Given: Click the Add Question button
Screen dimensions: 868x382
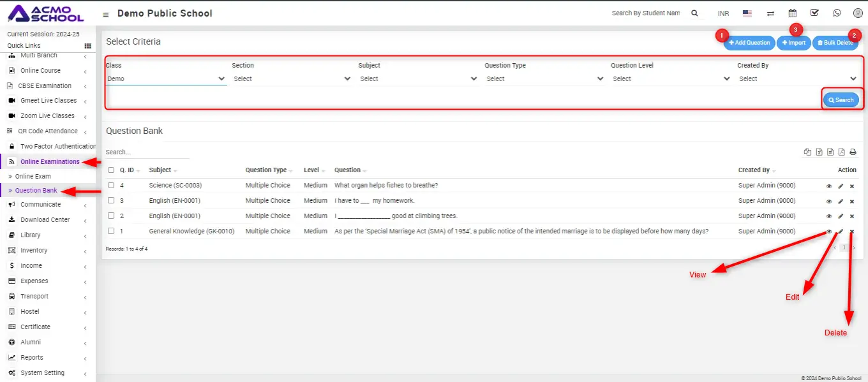Looking at the screenshot, I should click(x=749, y=43).
